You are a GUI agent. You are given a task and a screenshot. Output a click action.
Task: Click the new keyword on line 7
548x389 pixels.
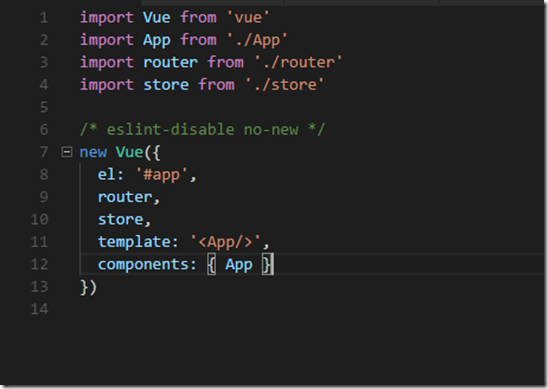(93, 152)
